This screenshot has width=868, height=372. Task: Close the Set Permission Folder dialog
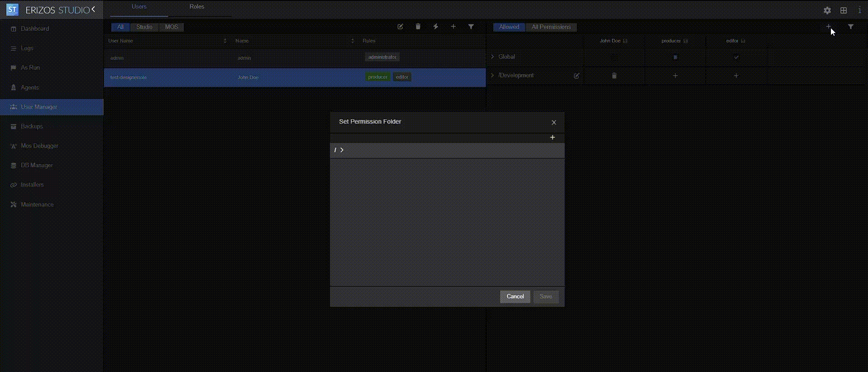point(554,122)
